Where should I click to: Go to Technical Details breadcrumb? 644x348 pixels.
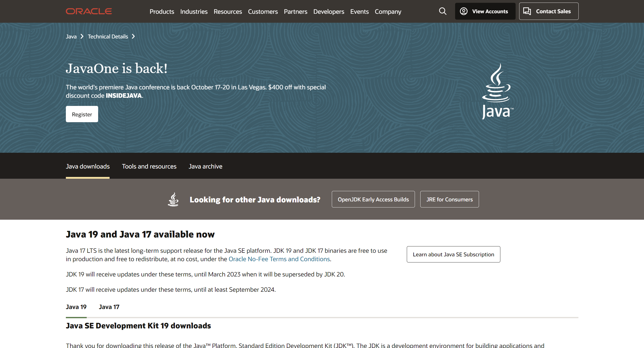pos(108,36)
